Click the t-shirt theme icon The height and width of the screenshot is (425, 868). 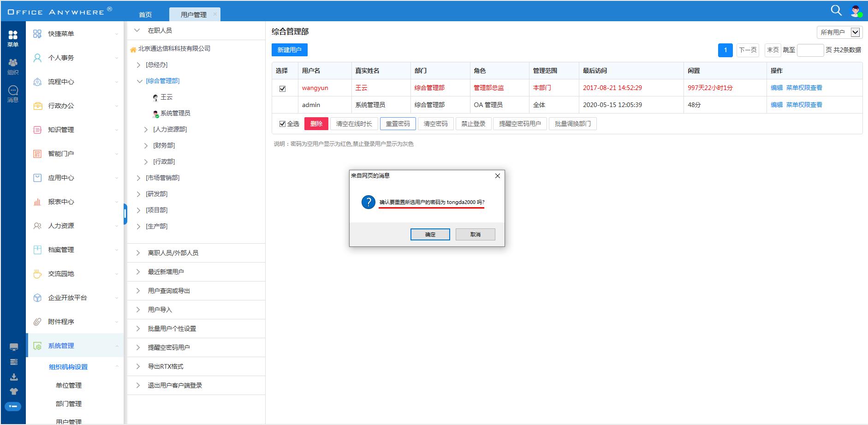14,391
